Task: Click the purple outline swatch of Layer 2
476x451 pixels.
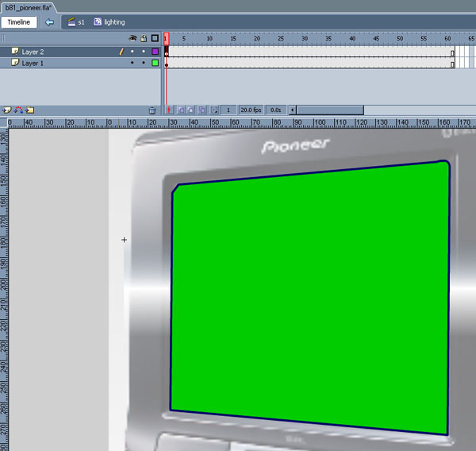Action: (155, 52)
